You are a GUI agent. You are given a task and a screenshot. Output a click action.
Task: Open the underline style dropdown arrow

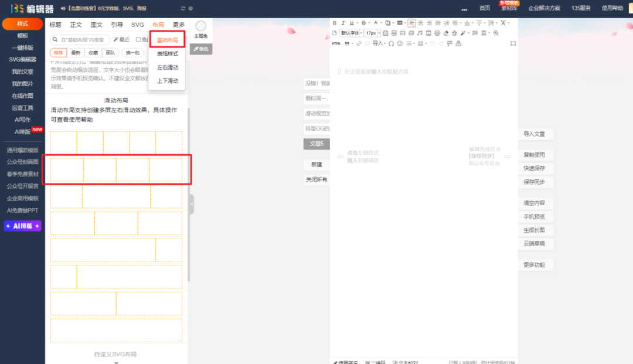(358, 23)
